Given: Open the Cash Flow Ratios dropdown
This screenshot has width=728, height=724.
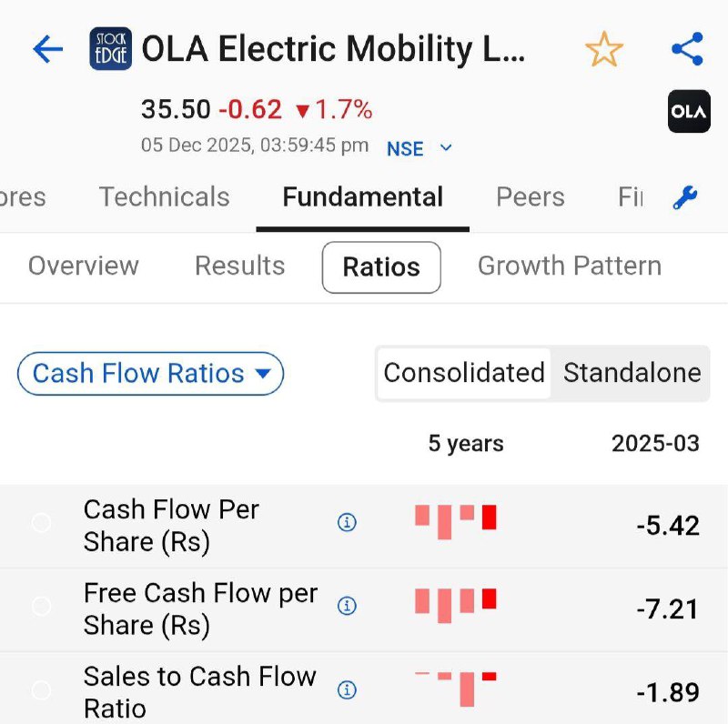Looking at the screenshot, I should pos(151,374).
